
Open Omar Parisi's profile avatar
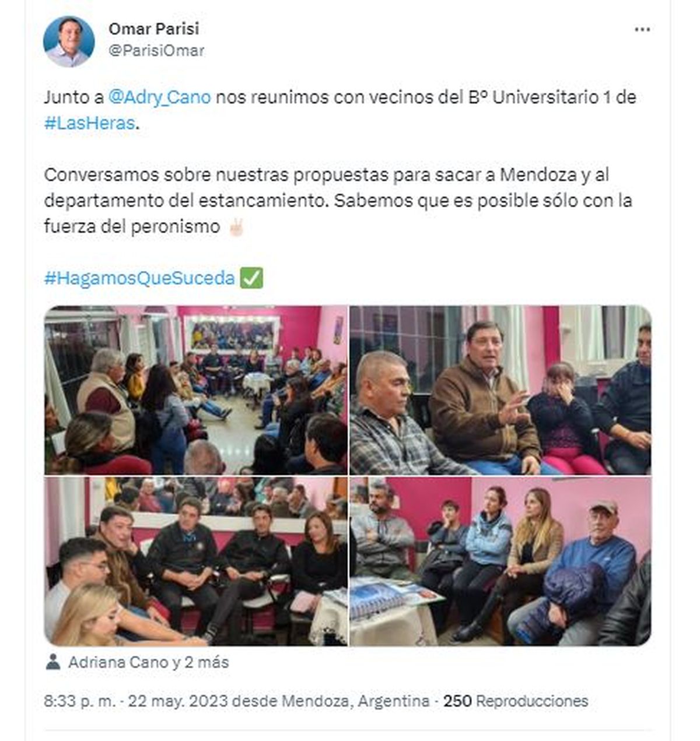coord(69,41)
